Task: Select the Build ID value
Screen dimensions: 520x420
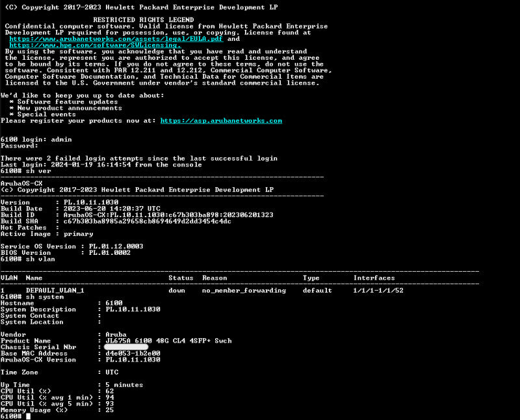Action: [168, 215]
